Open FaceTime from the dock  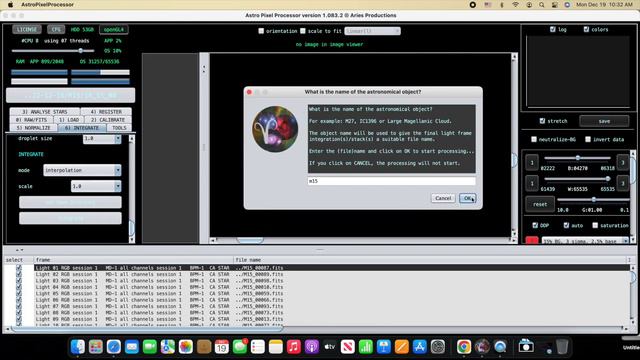(149, 347)
